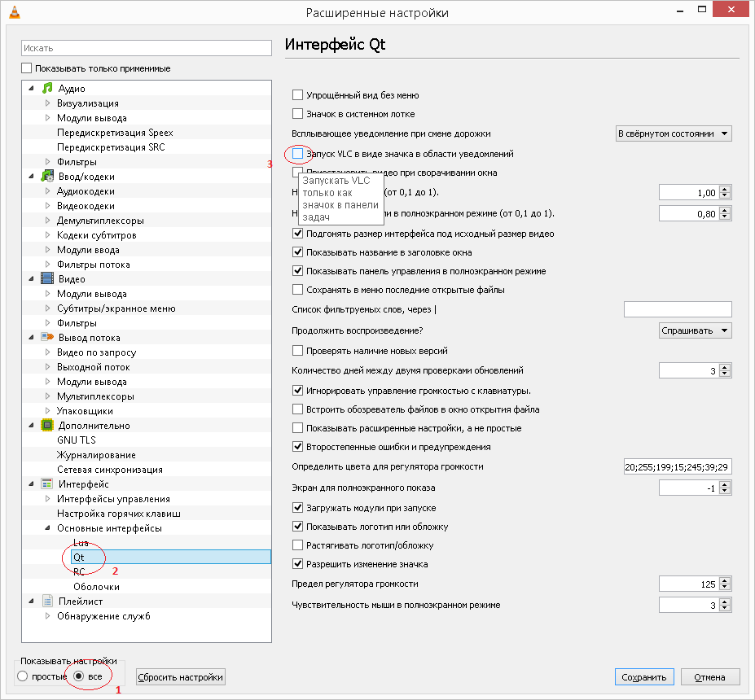Viewport: 755px width, 700px height.
Task: Click the Отмена button
Action: pos(709,677)
